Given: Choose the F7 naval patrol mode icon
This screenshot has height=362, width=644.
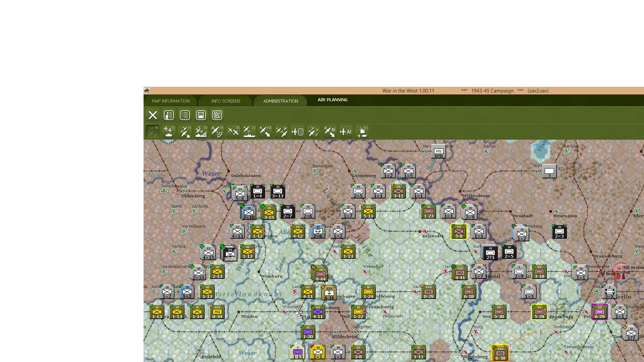Looking at the screenshot, I should click(x=249, y=132).
